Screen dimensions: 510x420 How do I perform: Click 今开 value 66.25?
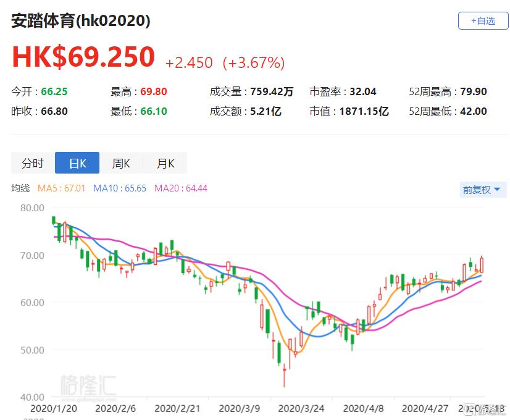[54, 92]
